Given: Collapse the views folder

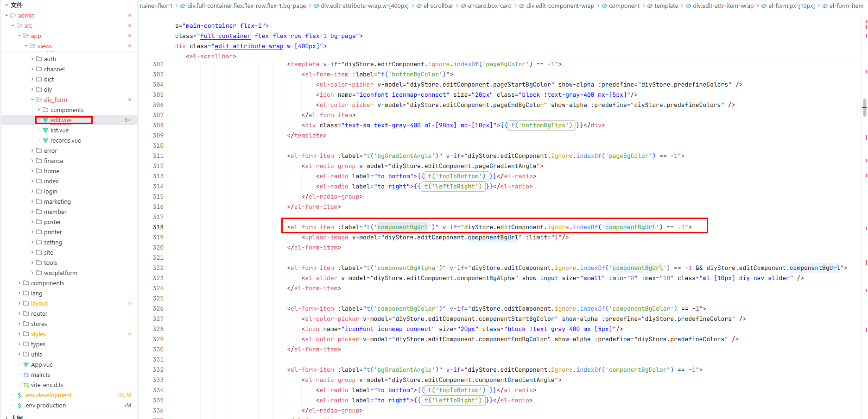Looking at the screenshot, I should 44,46.
